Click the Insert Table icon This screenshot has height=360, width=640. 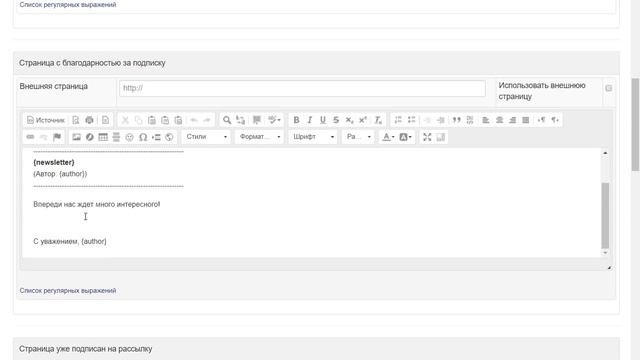[103, 137]
